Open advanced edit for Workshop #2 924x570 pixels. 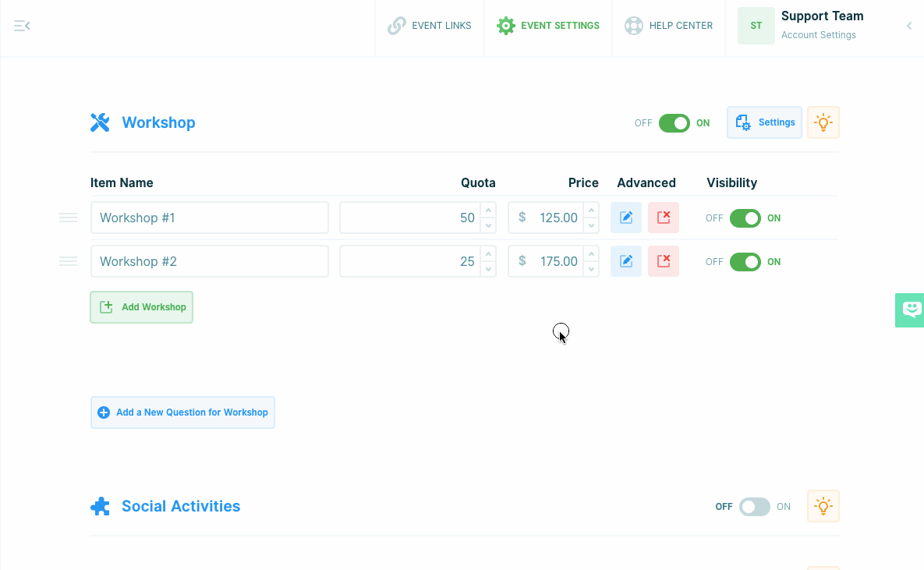(625, 261)
